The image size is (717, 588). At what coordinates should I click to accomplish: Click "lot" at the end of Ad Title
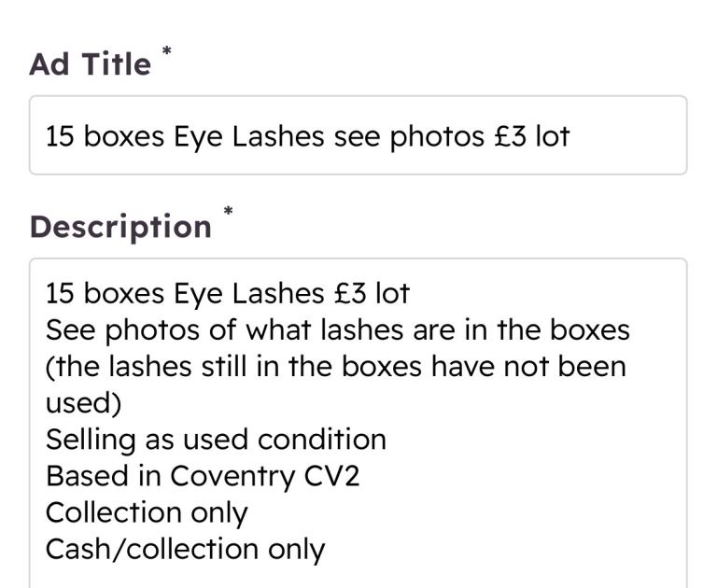click(553, 137)
